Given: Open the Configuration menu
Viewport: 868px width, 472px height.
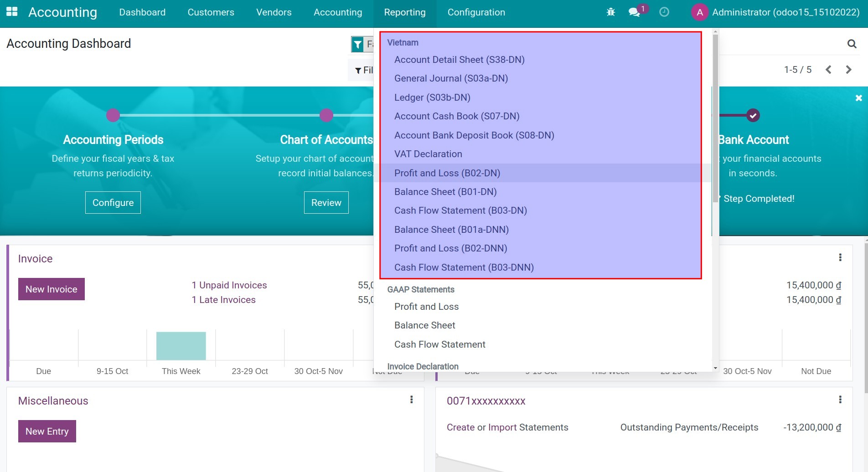Looking at the screenshot, I should click(476, 12).
